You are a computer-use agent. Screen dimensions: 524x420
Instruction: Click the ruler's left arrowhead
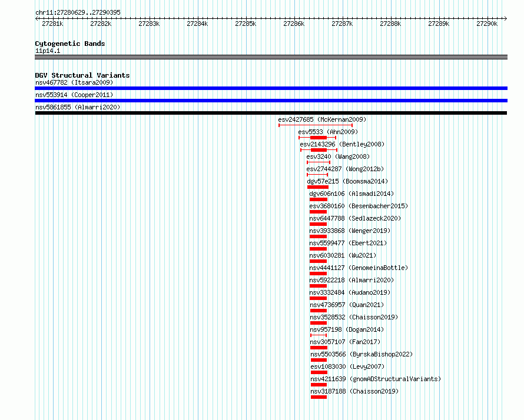(x=37, y=18)
